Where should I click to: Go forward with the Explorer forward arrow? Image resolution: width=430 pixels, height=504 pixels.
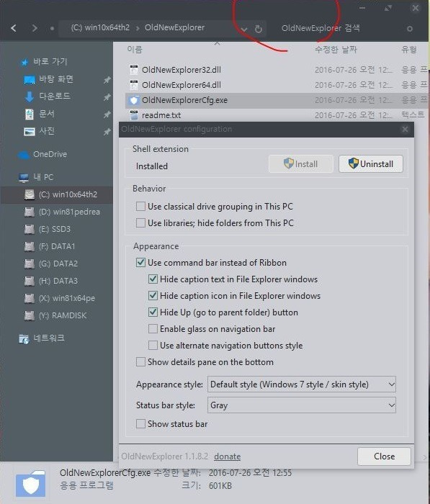pyautogui.click(x=35, y=28)
